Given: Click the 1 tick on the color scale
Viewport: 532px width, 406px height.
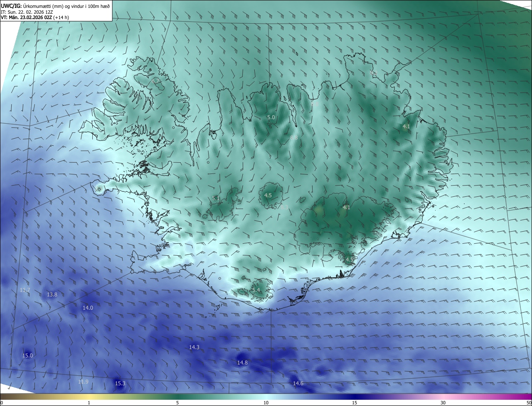Looking at the screenshot, I should pos(89,403).
